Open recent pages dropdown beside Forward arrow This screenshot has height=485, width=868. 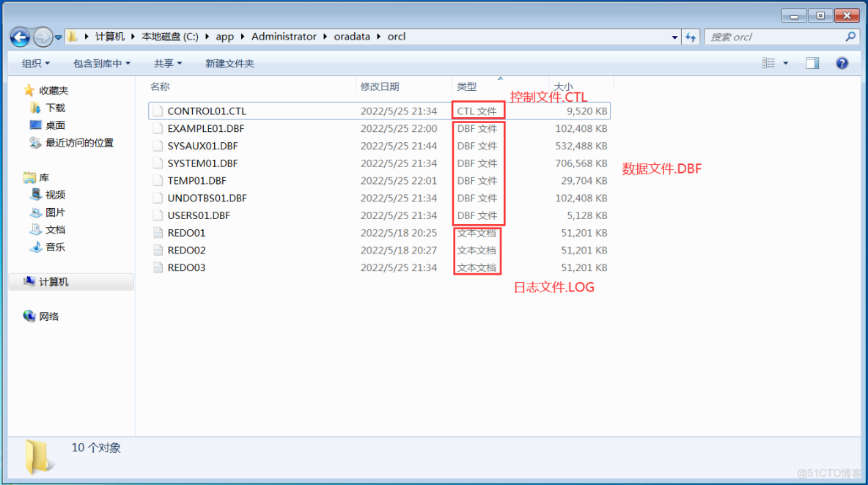click(58, 37)
